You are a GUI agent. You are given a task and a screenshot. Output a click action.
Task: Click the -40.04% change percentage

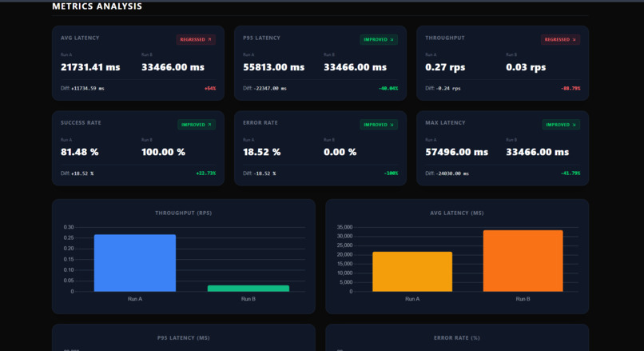388,89
